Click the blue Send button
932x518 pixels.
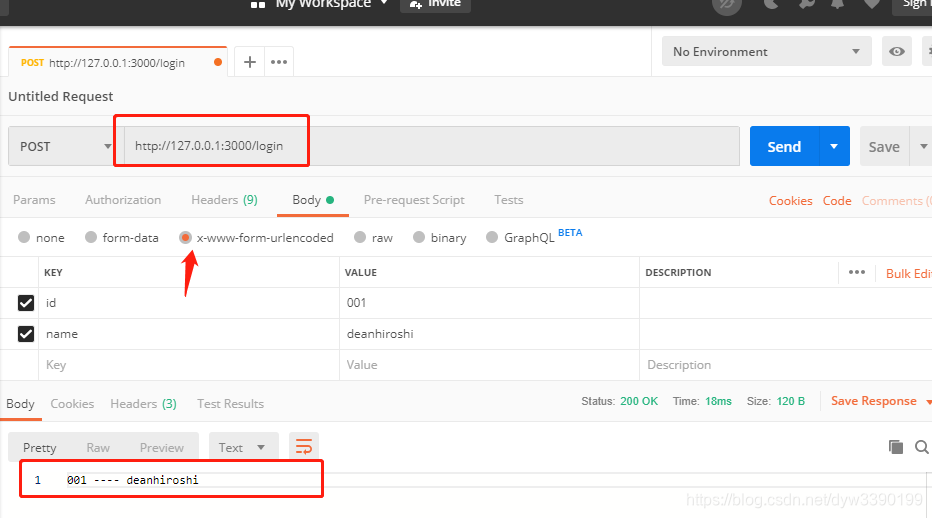(784, 146)
